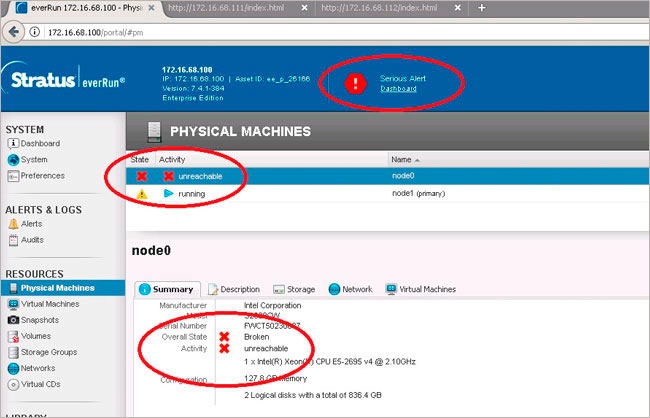Click the Intel Corporation manufacturer value

point(272,306)
